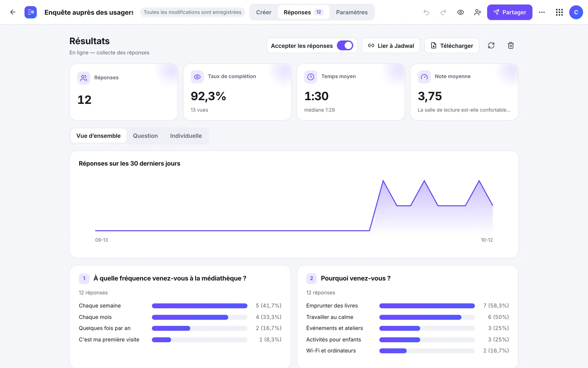
Task: Click the Emprunter des livres progress bar
Action: coord(427,306)
